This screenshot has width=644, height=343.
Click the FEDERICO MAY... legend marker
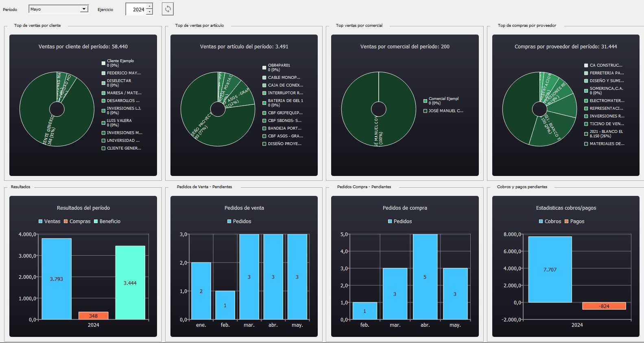pos(103,73)
